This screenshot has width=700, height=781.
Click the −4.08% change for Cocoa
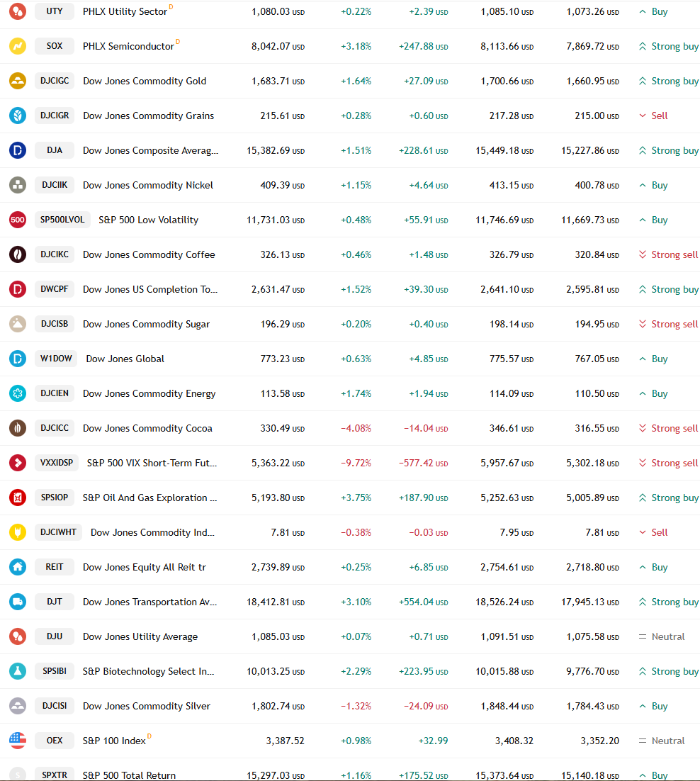tap(356, 428)
